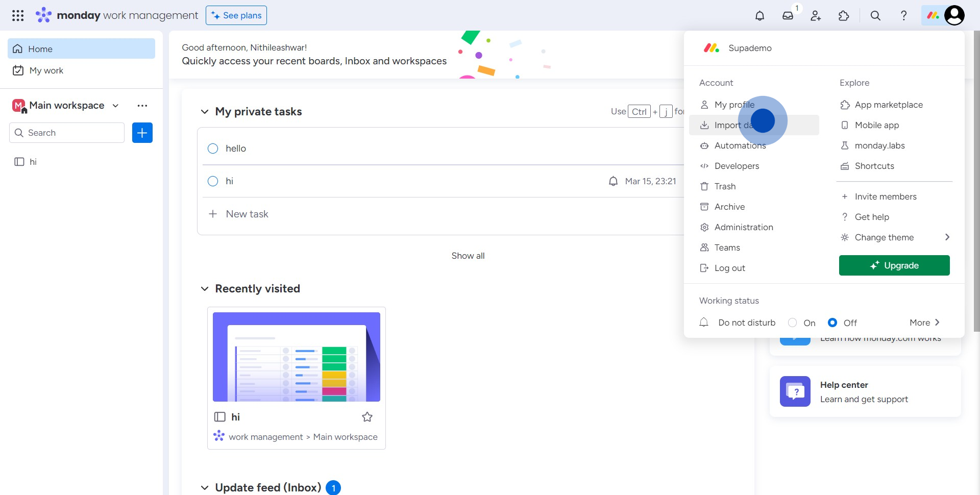Screen dimensions: 980x495
Task: Click the user avatar in top right
Action: (954, 15)
